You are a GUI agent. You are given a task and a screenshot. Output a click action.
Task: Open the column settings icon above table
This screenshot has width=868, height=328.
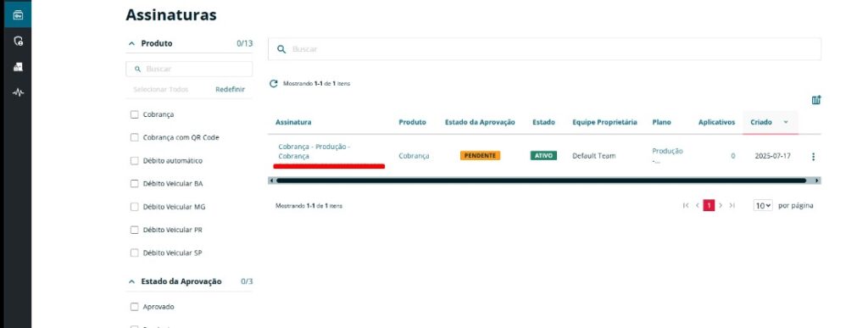pyautogui.click(x=816, y=100)
